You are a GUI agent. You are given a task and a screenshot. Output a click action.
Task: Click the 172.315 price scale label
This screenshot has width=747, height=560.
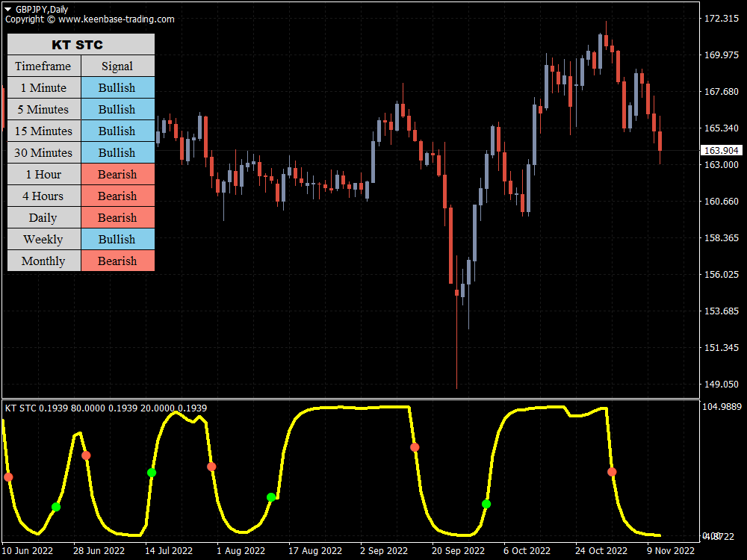coord(722,19)
